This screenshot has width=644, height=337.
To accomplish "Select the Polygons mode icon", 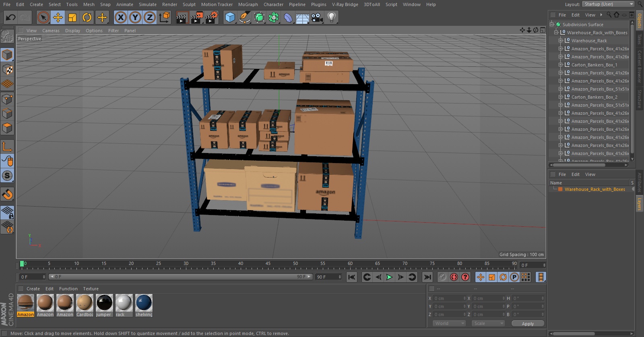I will click(8, 128).
